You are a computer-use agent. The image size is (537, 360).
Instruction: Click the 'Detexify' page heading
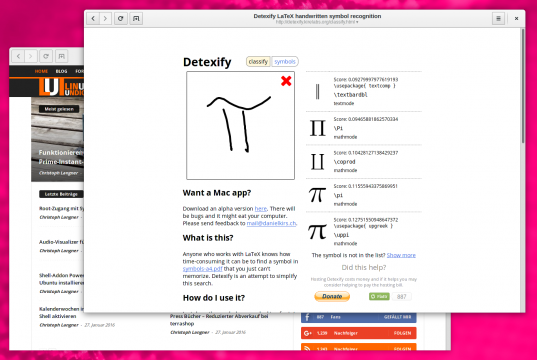click(x=207, y=62)
